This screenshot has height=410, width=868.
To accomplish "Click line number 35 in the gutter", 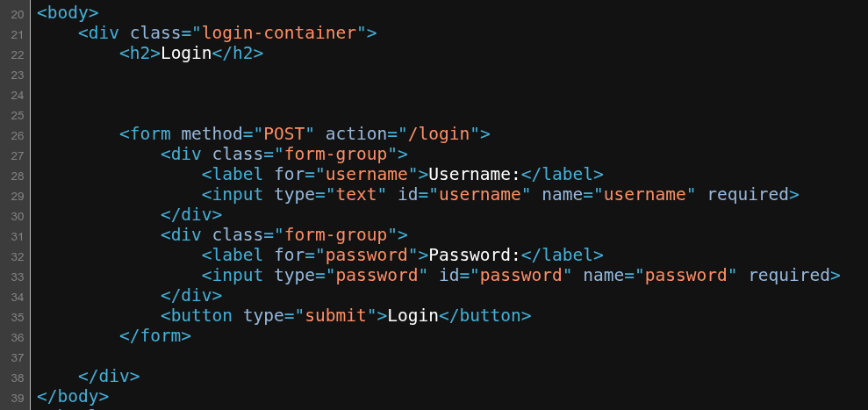I will (18, 318).
